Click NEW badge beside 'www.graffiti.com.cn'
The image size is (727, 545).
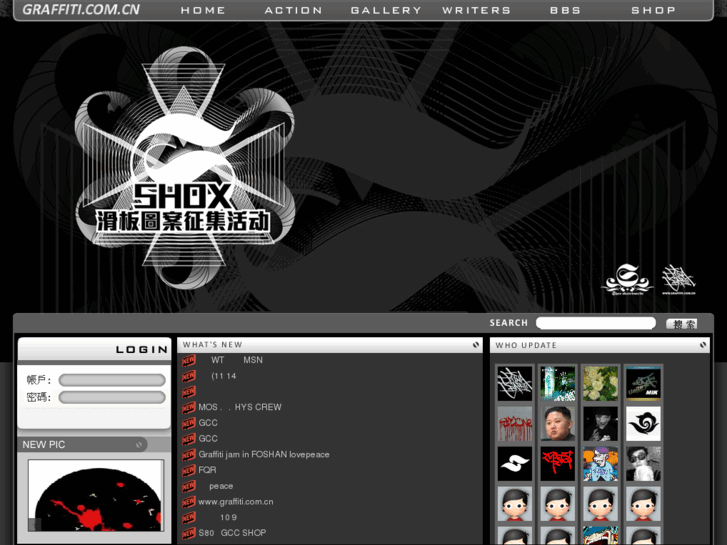click(x=189, y=502)
